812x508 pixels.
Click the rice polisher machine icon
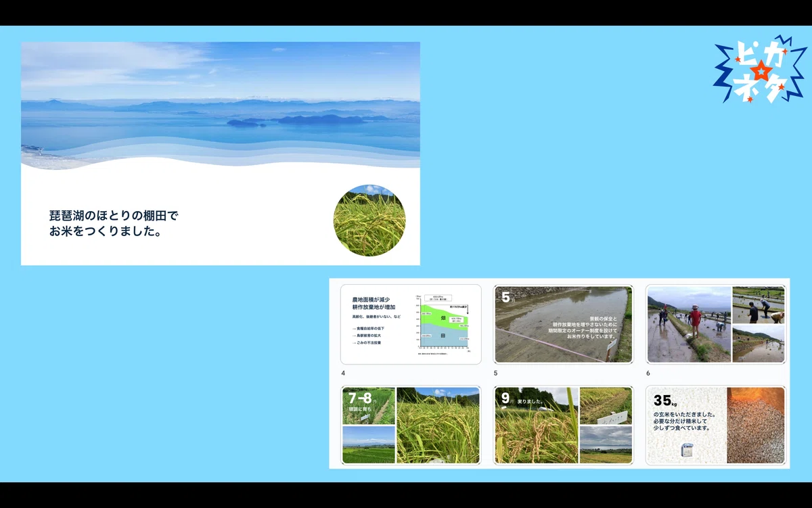pyautogui.click(x=686, y=450)
